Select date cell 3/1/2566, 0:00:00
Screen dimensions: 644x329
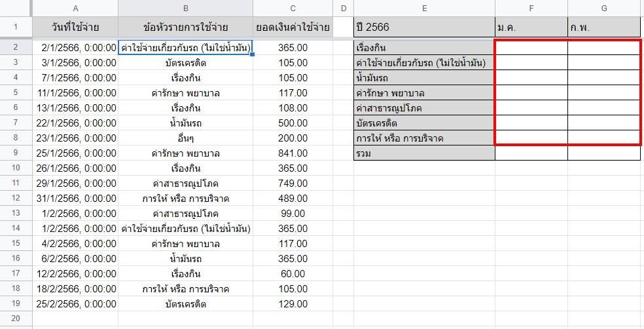[75, 63]
